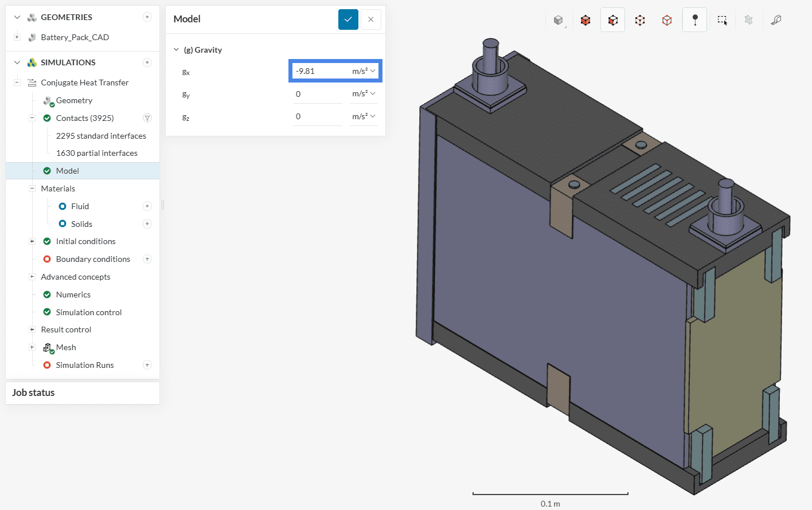Open the measure tape tool
This screenshot has width=812, height=510.
point(776,20)
